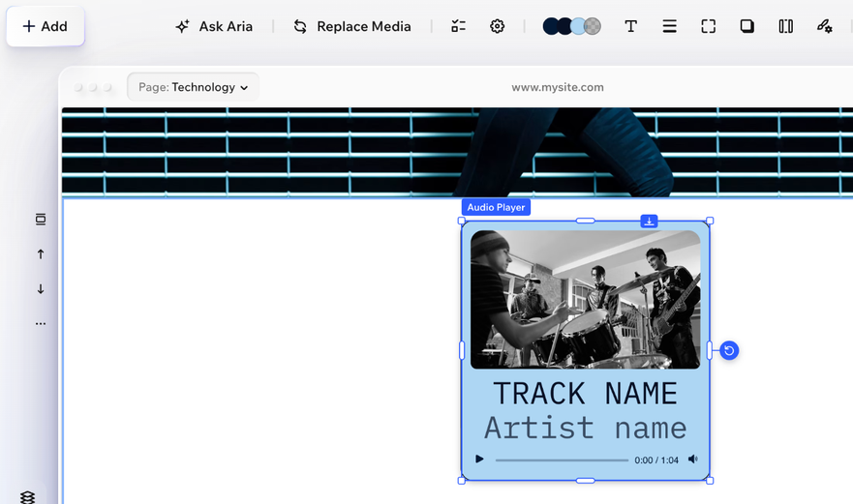Open audio player settings gear
This screenshot has width=853, height=504.
pyautogui.click(x=498, y=26)
